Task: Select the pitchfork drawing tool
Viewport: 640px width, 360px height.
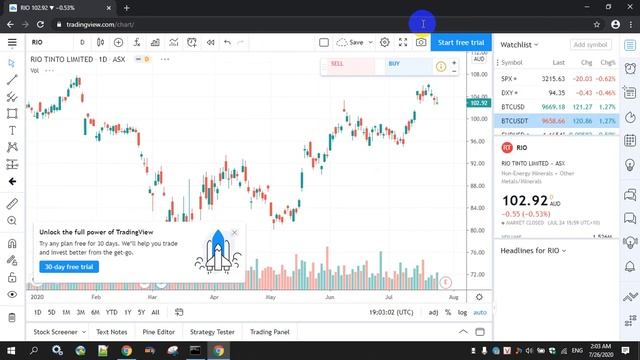Action: pos(12,97)
